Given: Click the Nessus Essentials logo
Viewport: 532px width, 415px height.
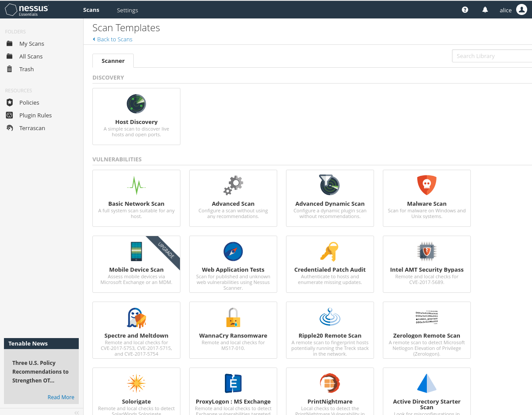Looking at the screenshot, I should pyautogui.click(x=26, y=10).
